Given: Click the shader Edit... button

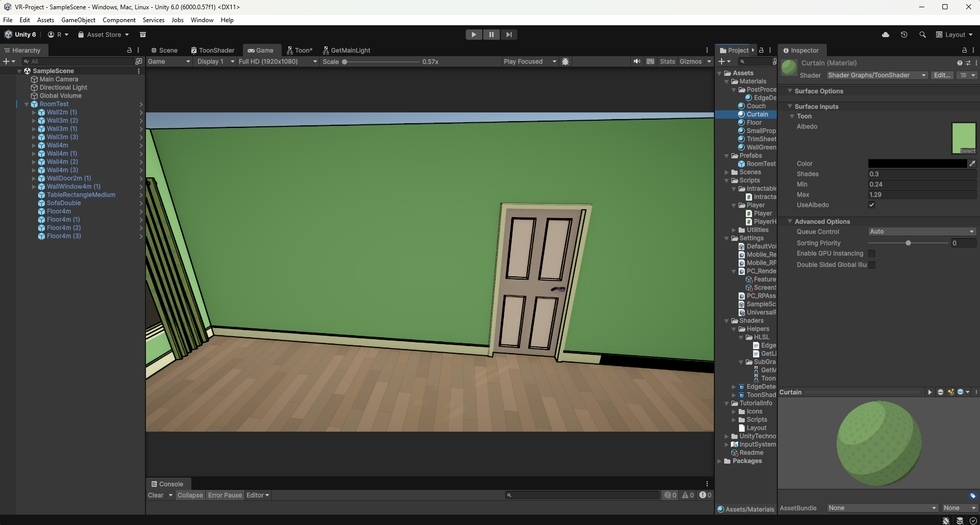Looking at the screenshot, I should pyautogui.click(x=942, y=75).
